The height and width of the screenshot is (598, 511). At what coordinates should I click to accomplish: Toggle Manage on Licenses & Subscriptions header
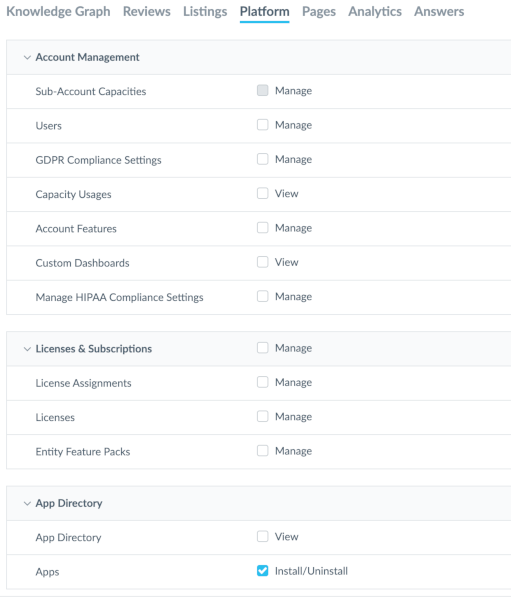[262, 348]
